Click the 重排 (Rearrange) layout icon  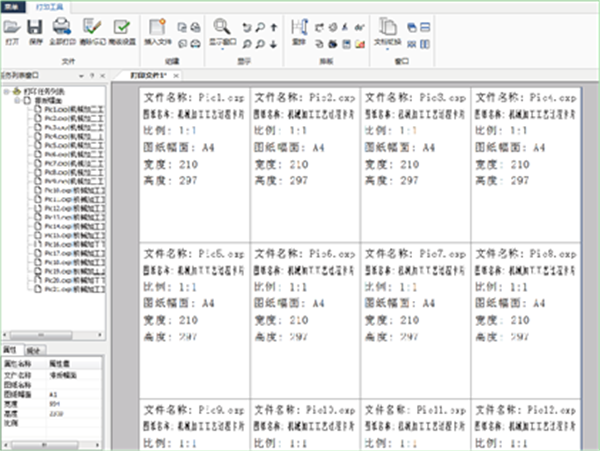302,28
